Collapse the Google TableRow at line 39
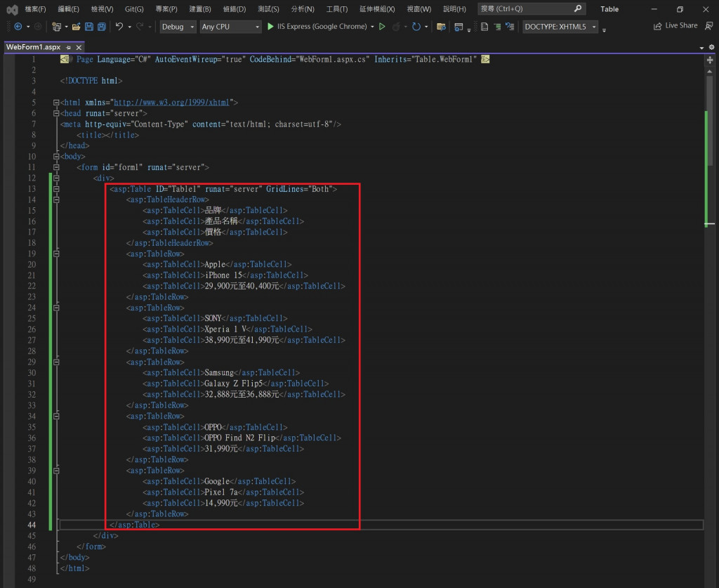 56,471
